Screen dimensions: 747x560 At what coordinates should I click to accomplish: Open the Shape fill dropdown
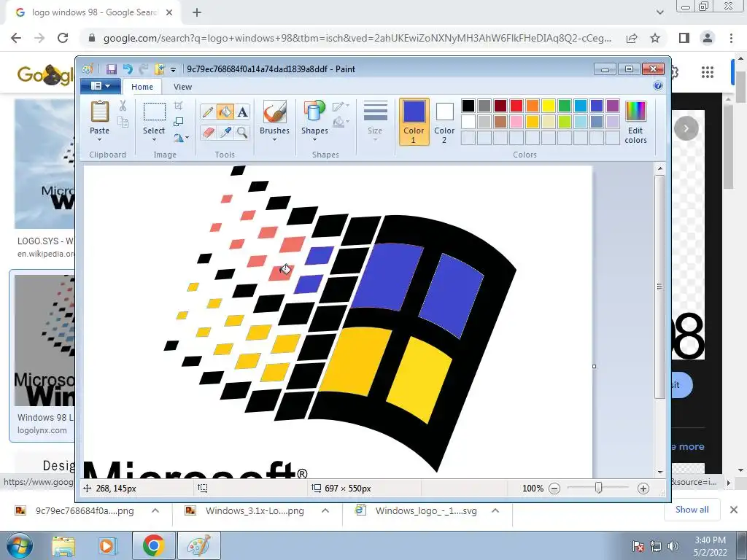(341, 122)
